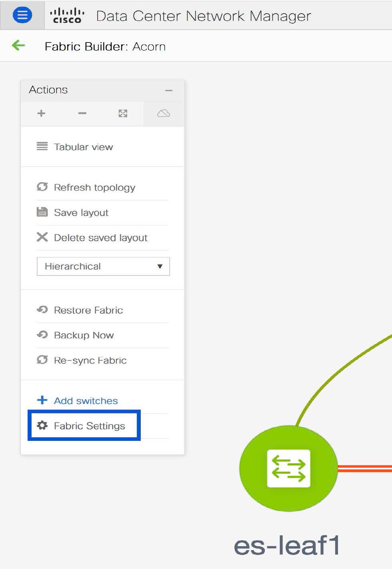The height and width of the screenshot is (569, 392).
Task: Click the Delete saved layout X icon
Action: point(42,237)
